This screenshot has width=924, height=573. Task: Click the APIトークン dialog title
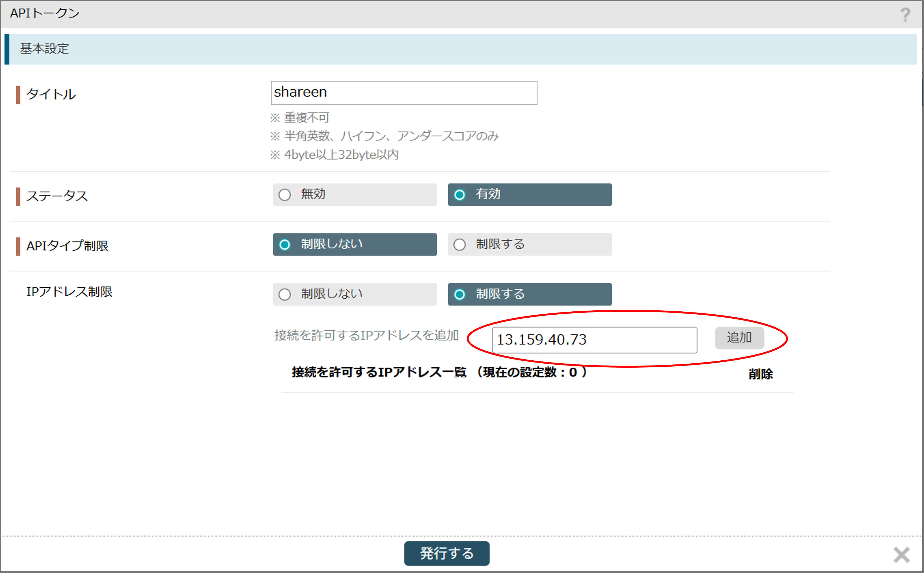[x=45, y=13]
